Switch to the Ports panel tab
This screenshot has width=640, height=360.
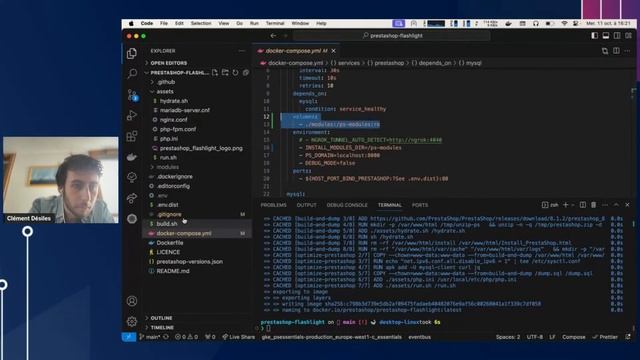420,205
